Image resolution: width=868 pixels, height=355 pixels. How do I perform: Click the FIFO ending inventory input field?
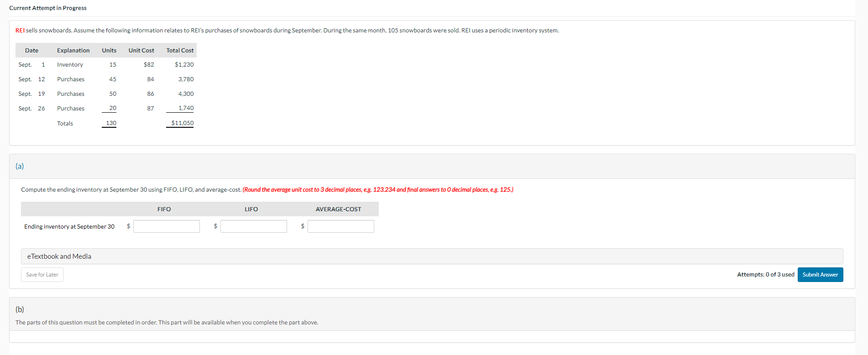click(167, 226)
